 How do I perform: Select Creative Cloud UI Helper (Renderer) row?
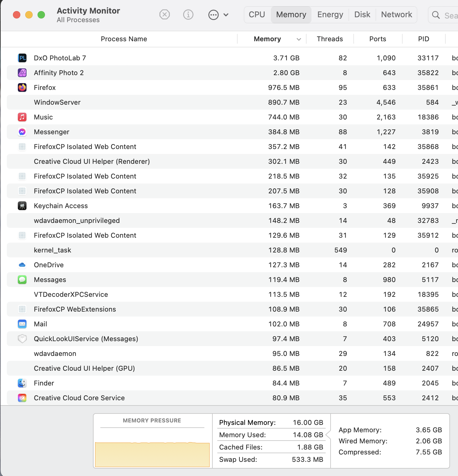point(232,161)
